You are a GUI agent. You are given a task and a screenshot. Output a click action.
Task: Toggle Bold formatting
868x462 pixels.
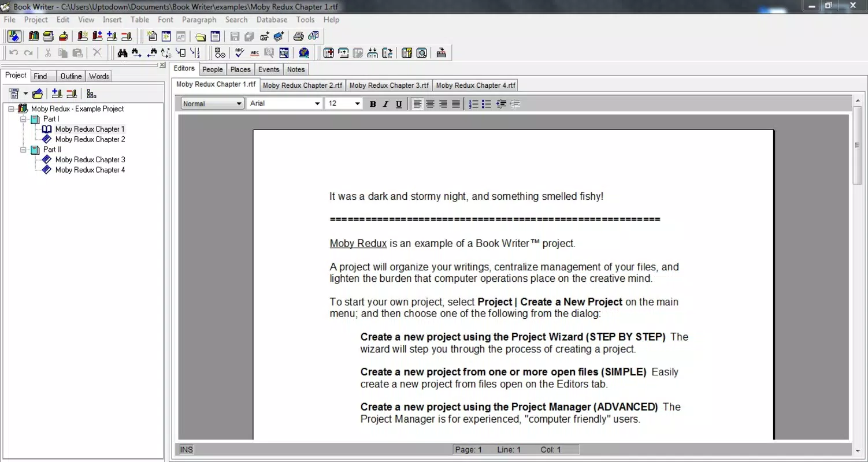coord(373,104)
